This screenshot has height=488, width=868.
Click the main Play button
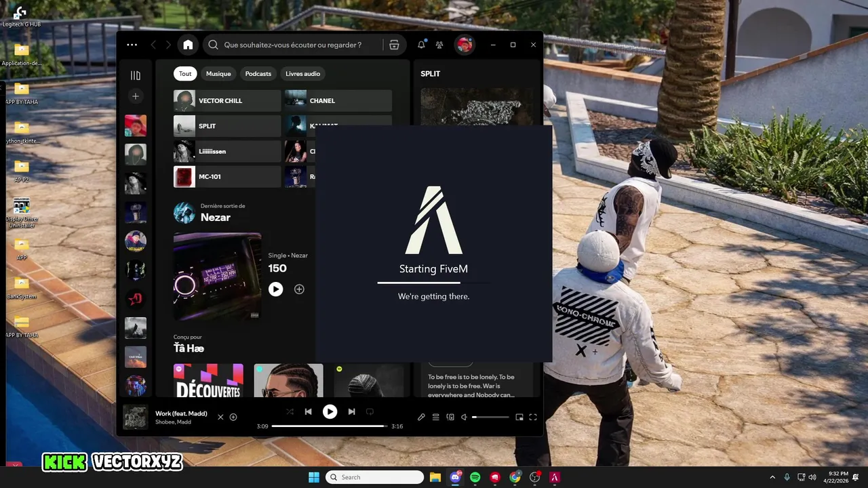(330, 411)
